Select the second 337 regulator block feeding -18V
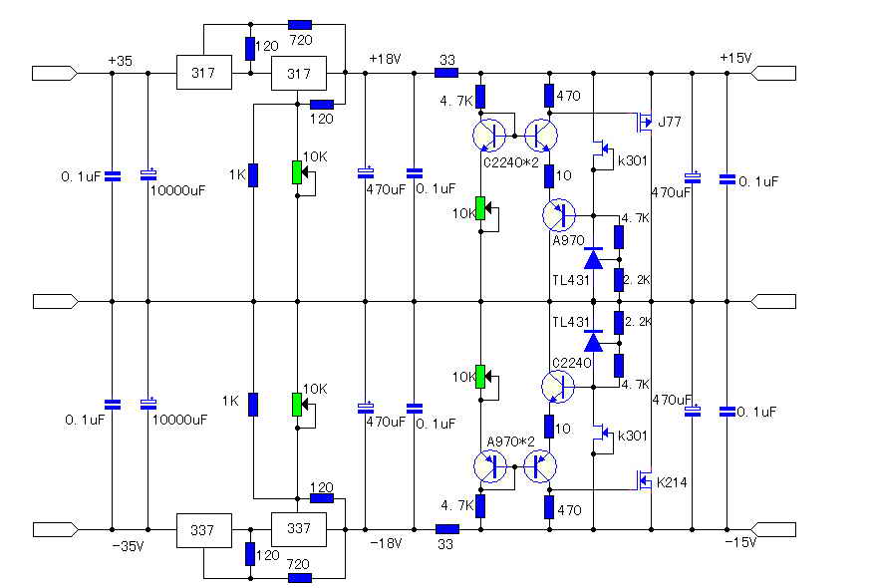 tap(299, 529)
